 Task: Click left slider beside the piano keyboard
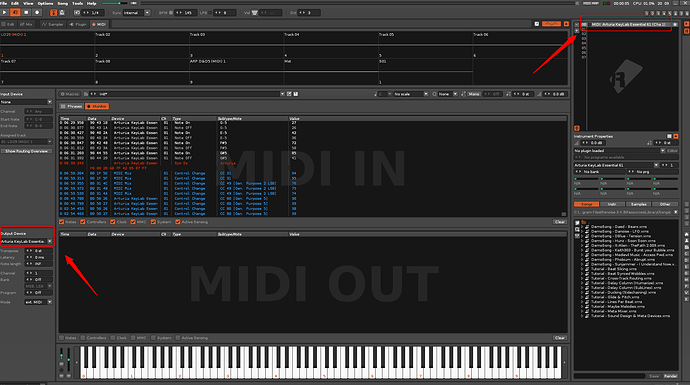point(62,355)
